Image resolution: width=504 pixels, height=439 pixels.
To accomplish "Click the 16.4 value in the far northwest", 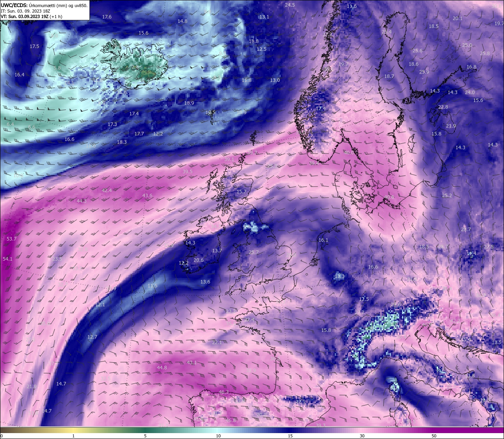I will 19,75.
